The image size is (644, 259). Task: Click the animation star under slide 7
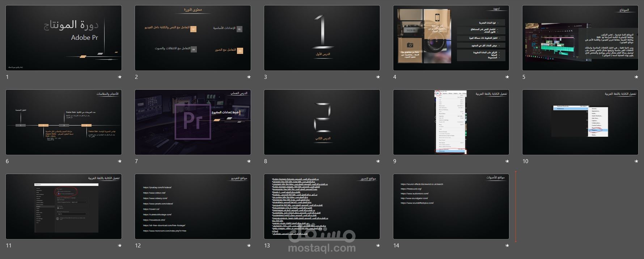pos(249,161)
